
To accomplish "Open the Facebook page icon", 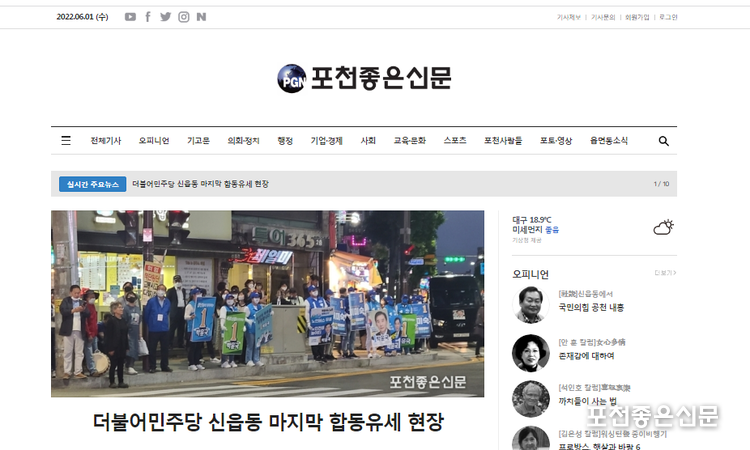I will click(148, 17).
